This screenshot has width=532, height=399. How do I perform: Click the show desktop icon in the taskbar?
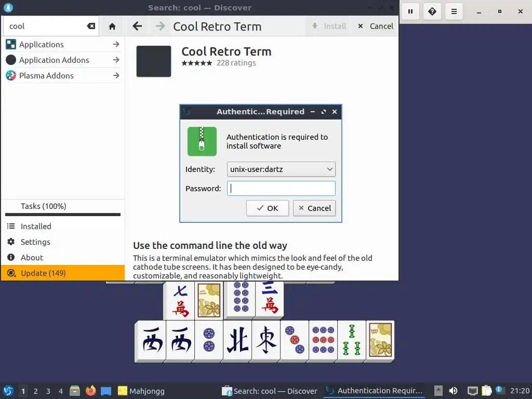(106, 391)
